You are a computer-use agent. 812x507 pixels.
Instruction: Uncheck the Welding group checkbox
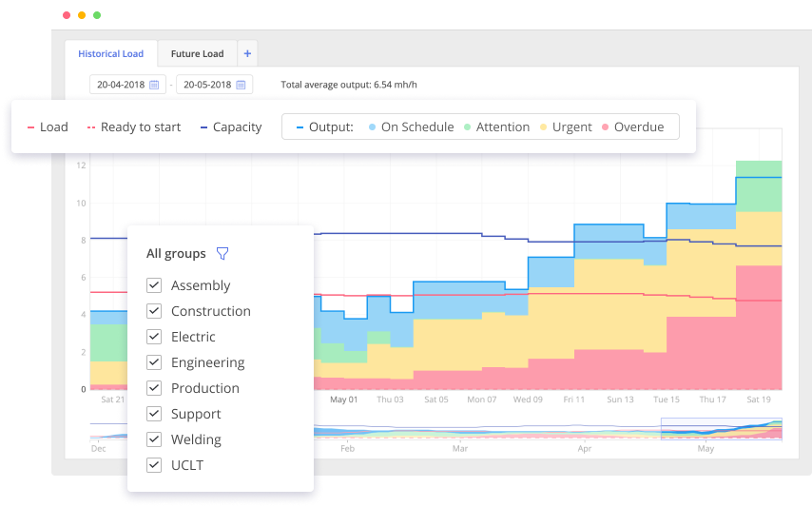point(154,439)
